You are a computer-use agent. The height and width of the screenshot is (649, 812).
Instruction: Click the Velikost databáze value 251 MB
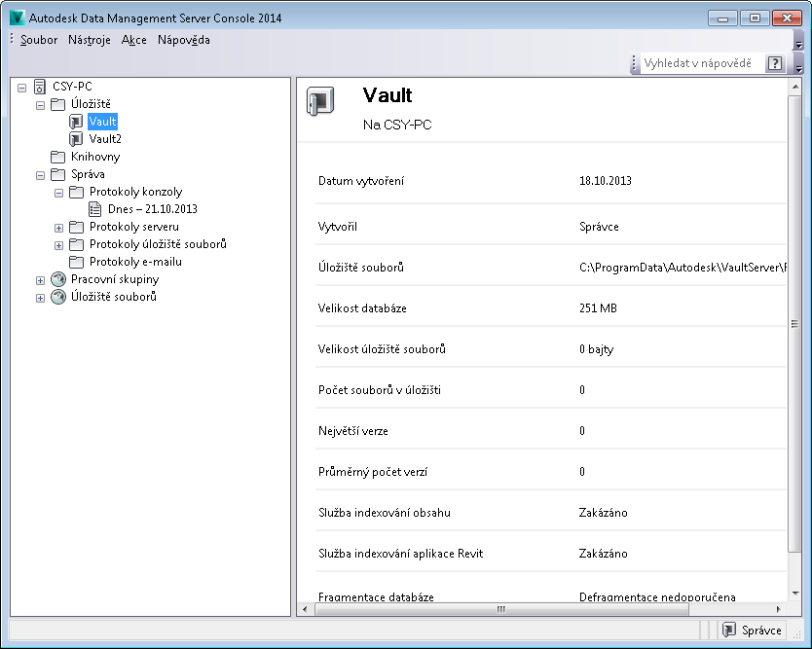pos(598,308)
